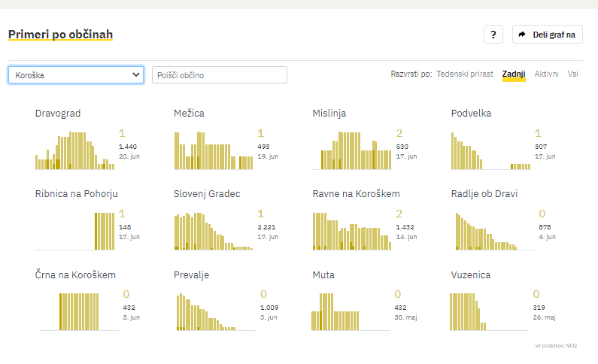Sort municipalities by Vsi

[x=573, y=74]
